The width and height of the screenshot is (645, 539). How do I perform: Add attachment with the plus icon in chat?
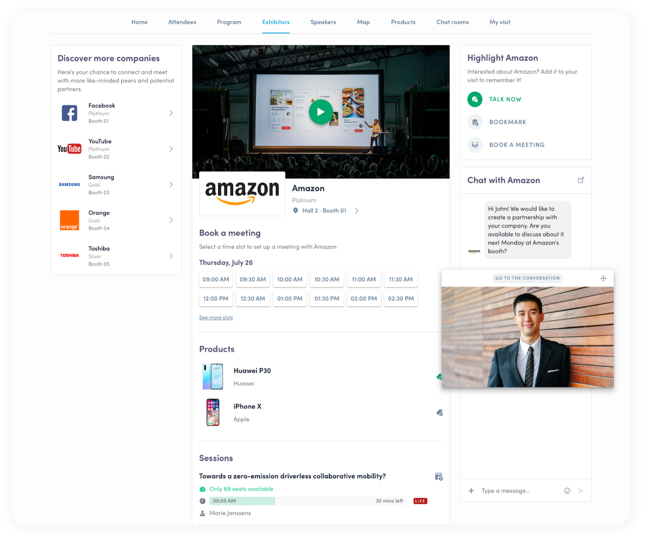pyautogui.click(x=471, y=490)
